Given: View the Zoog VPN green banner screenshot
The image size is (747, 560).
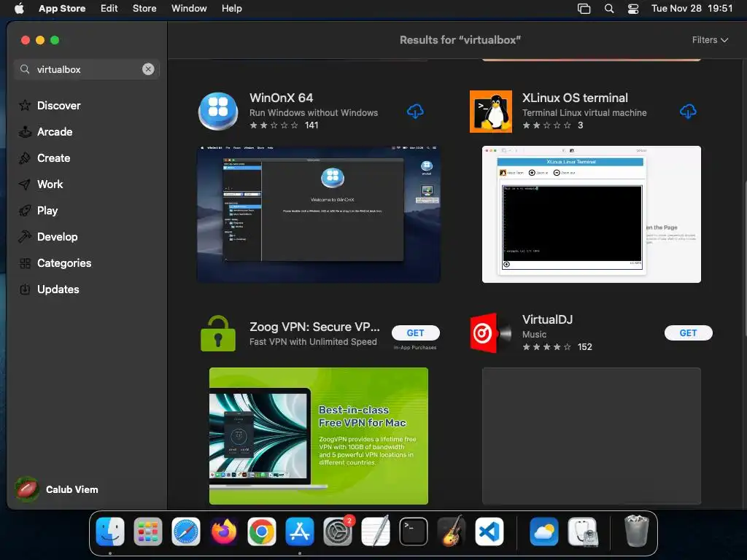Looking at the screenshot, I should click(318, 436).
